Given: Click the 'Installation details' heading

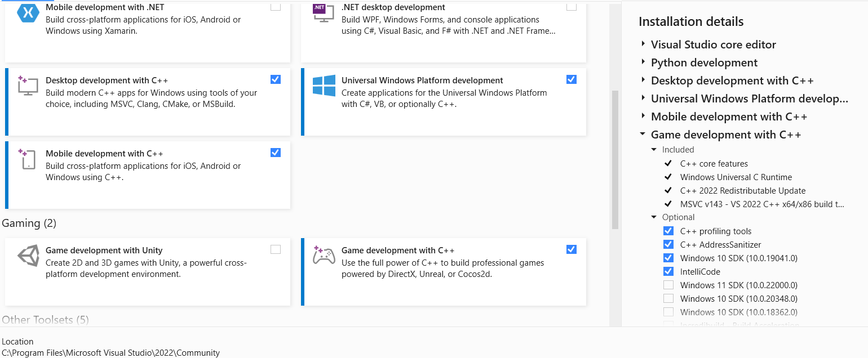Looking at the screenshot, I should [691, 21].
